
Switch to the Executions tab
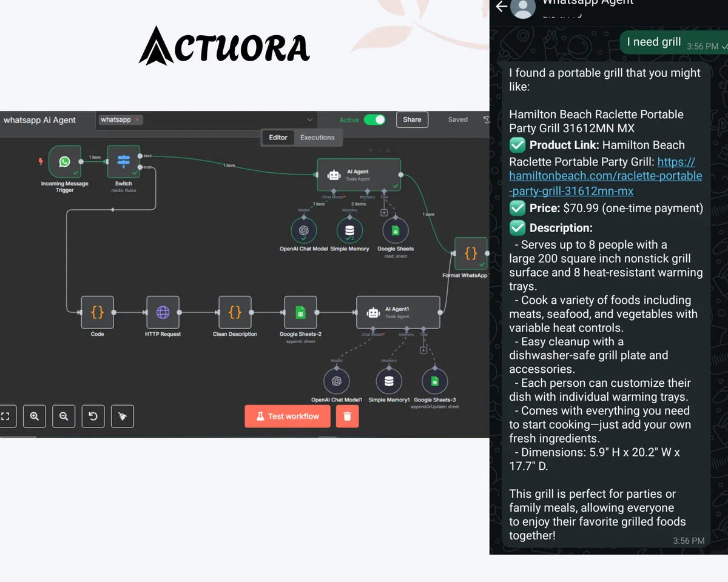(x=317, y=138)
